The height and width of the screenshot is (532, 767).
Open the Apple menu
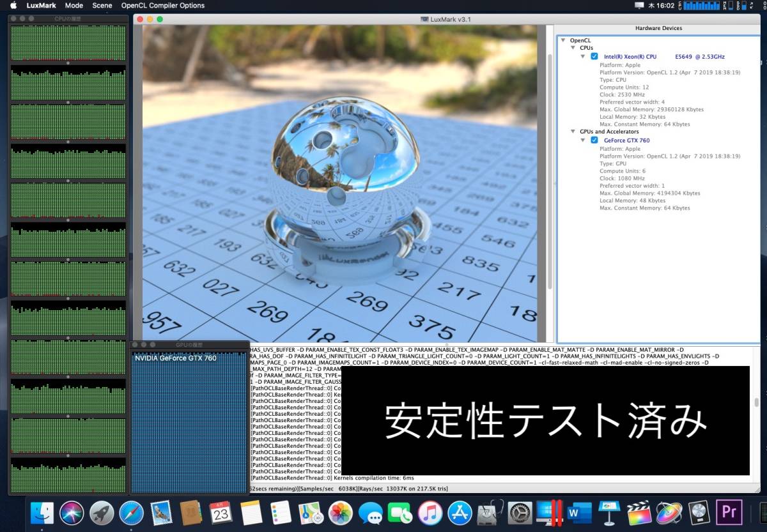13,5
